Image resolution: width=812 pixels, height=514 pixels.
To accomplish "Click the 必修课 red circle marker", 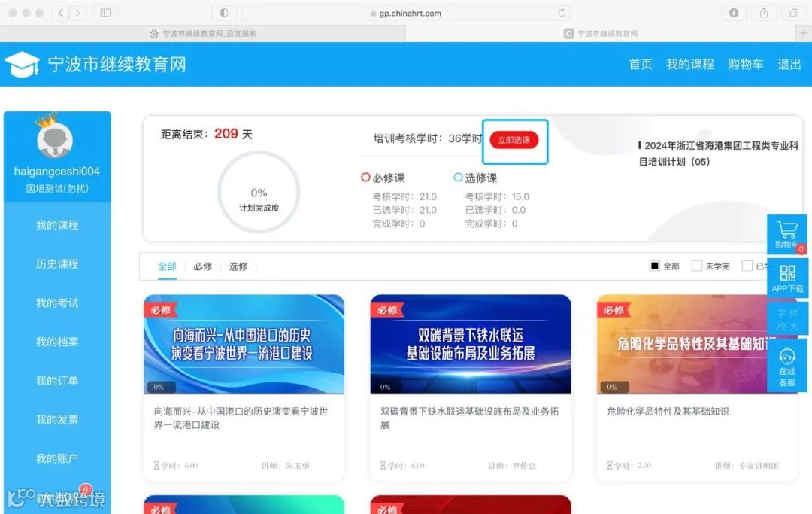I will pos(365,177).
